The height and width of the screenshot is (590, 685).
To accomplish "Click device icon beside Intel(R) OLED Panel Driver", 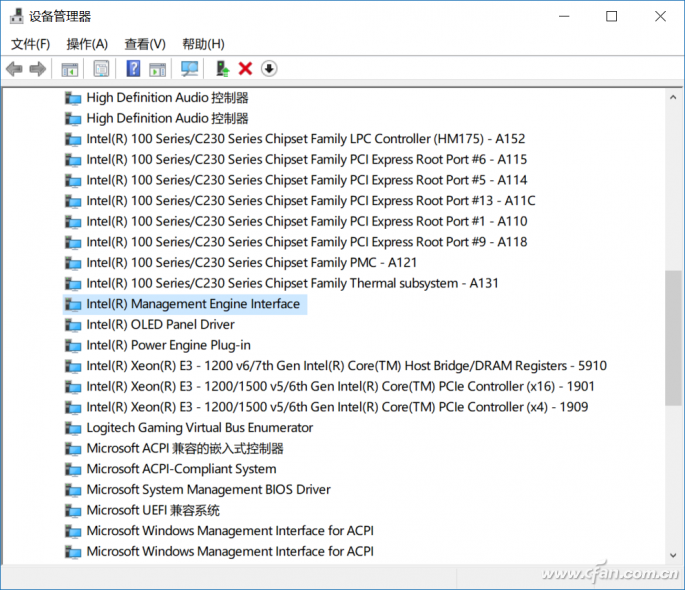I will point(73,325).
